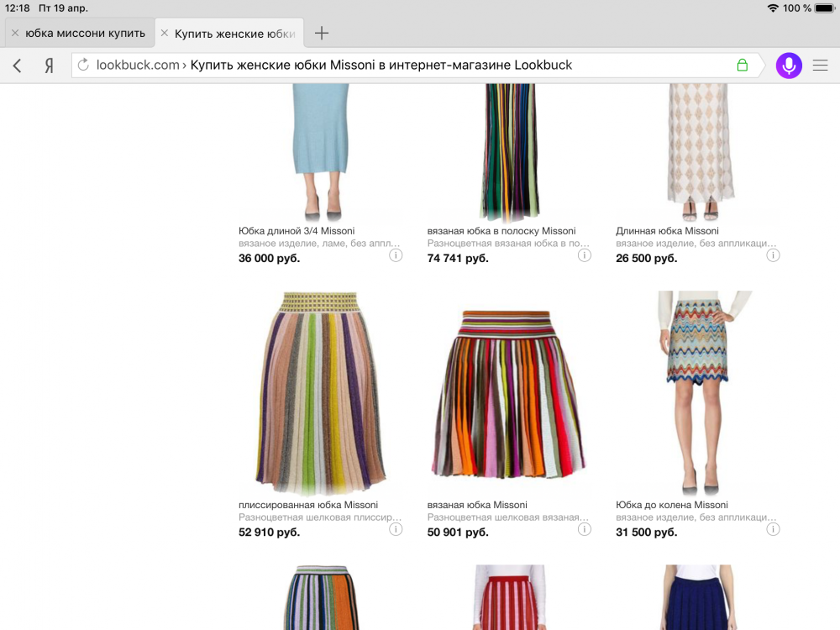Tap the dark navy blue skirt photo

[x=698, y=597]
